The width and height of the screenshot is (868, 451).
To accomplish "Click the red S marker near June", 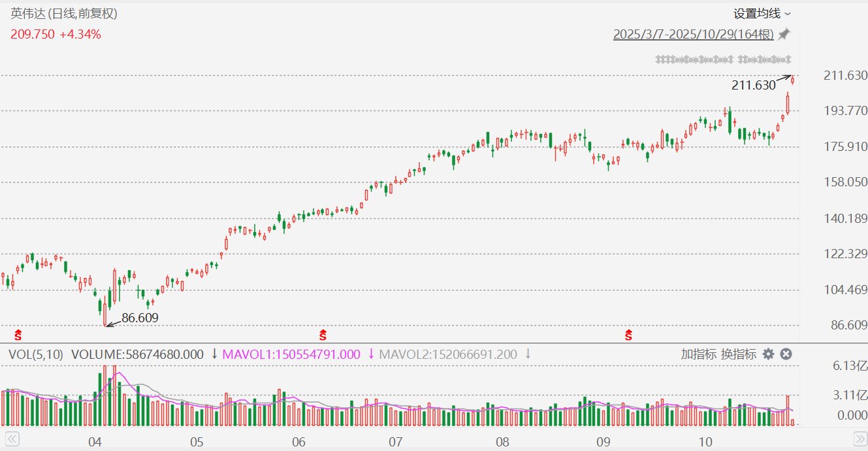I will pyautogui.click(x=323, y=336).
